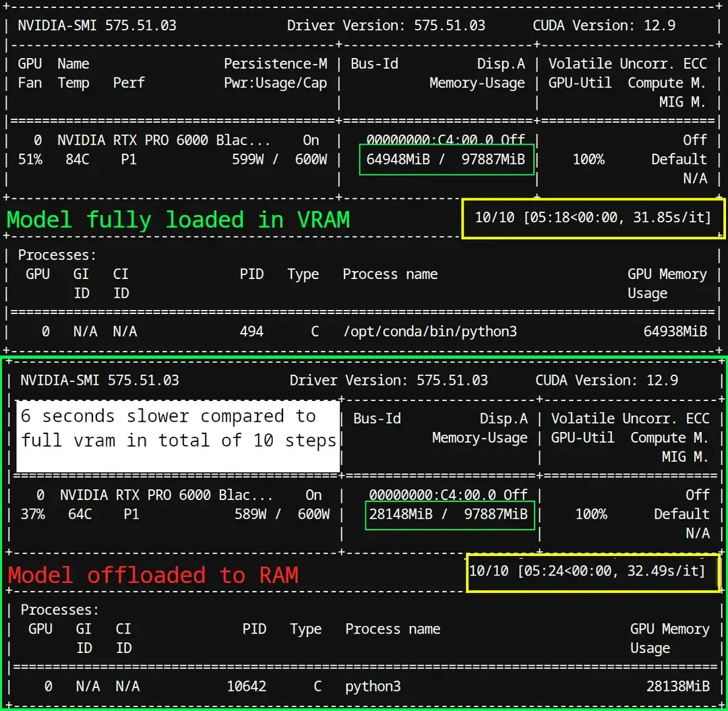Click the 31.85s/it progress readout
Image resolution: width=728 pixels, height=711 pixels.
(x=593, y=218)
